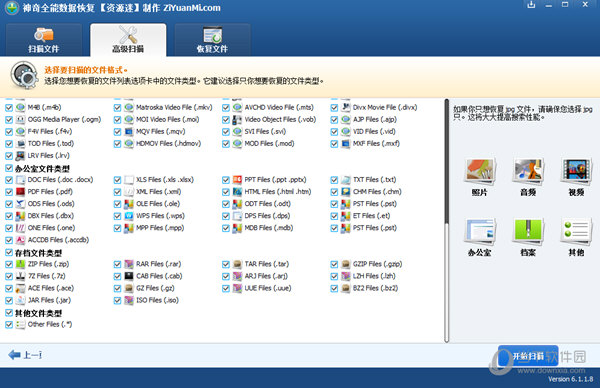Select the 档案 category icon
The width and height of the screenshot is (600, 388).
click(528, 237)
